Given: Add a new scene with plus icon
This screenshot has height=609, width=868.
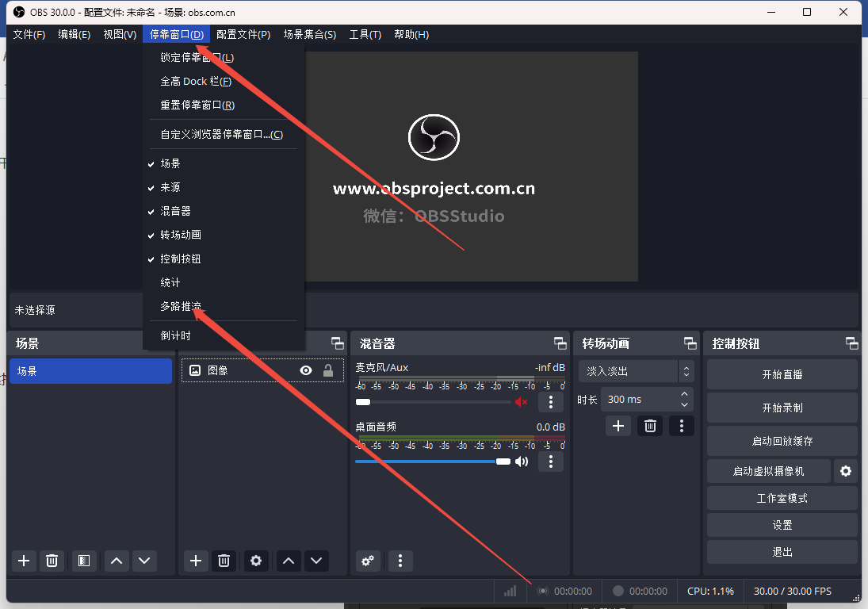Looking at the screenshot, I should [x=24, y=561].
